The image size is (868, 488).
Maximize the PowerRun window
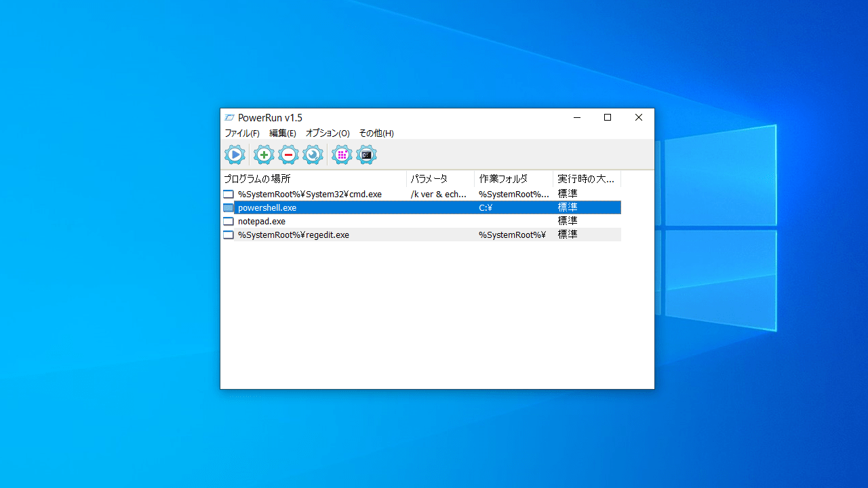pos(608,118)
